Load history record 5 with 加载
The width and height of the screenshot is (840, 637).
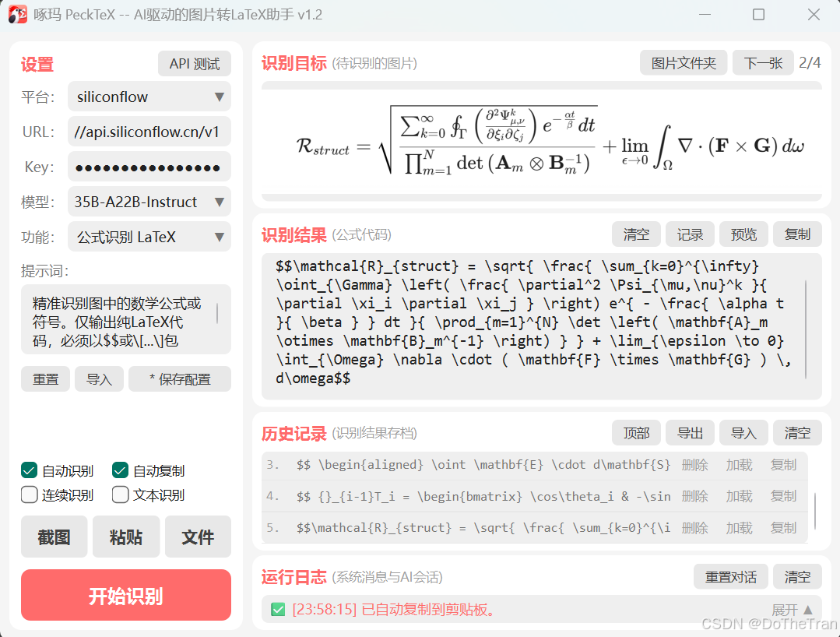click(x=740, y=528)
